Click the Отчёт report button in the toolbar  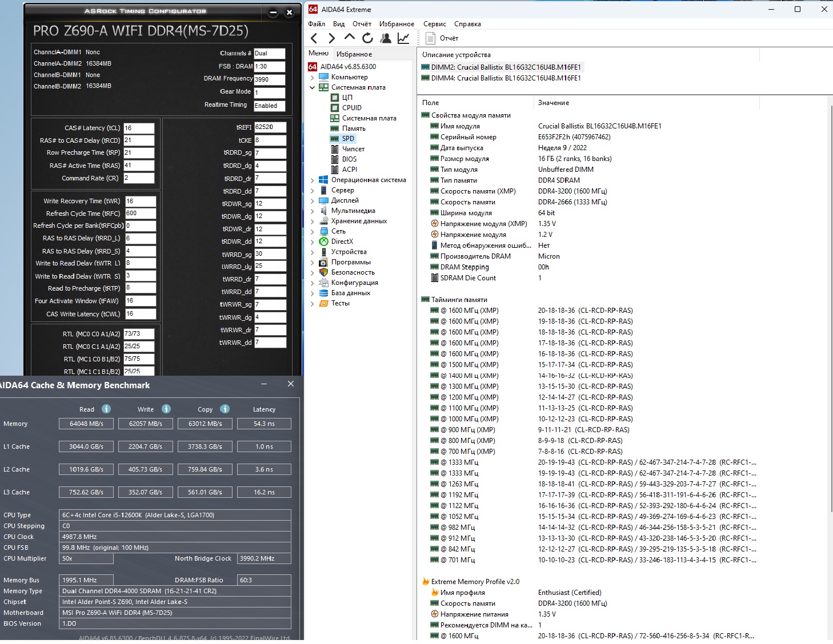coord(442,38)
